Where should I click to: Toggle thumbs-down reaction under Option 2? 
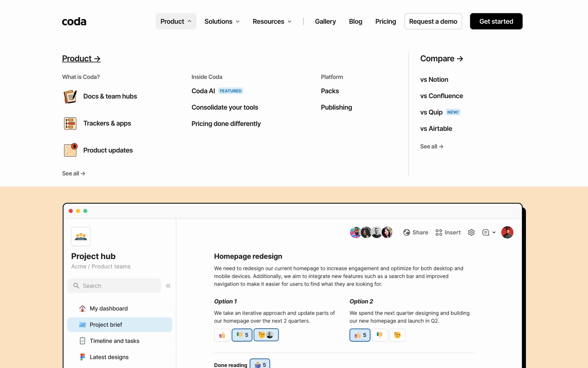pyautogui.click(x=379, y=335)
